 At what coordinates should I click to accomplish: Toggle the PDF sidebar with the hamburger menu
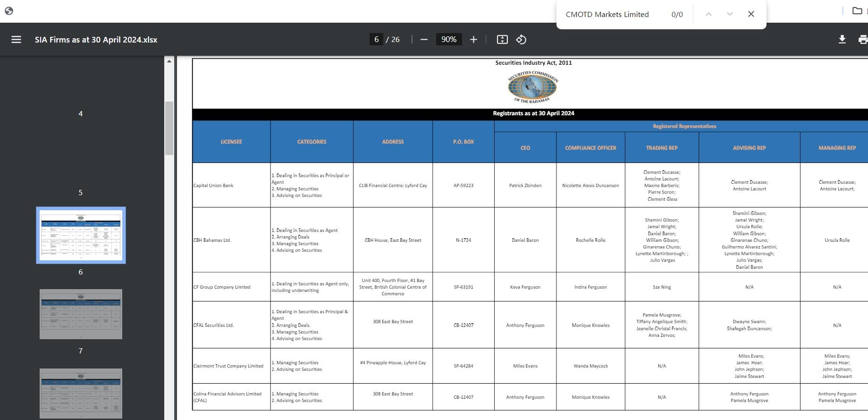pyautogui.click(x=16, y=40)
